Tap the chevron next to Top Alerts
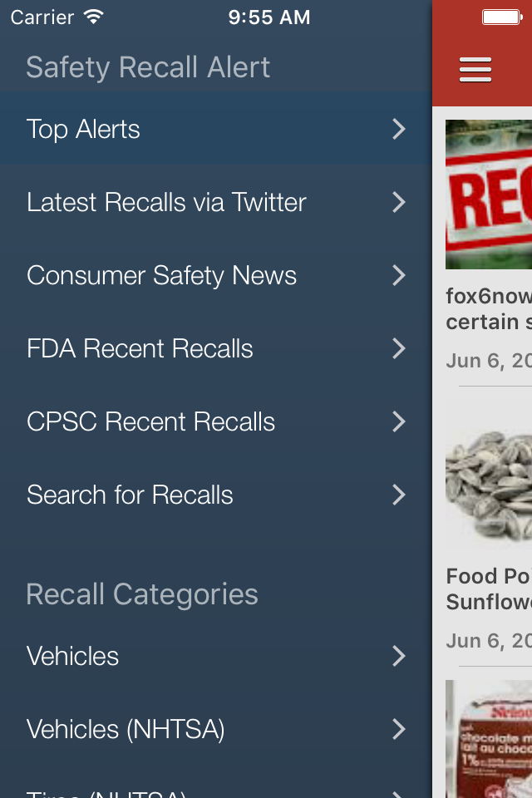532x798 pixels. pos(400,129)
